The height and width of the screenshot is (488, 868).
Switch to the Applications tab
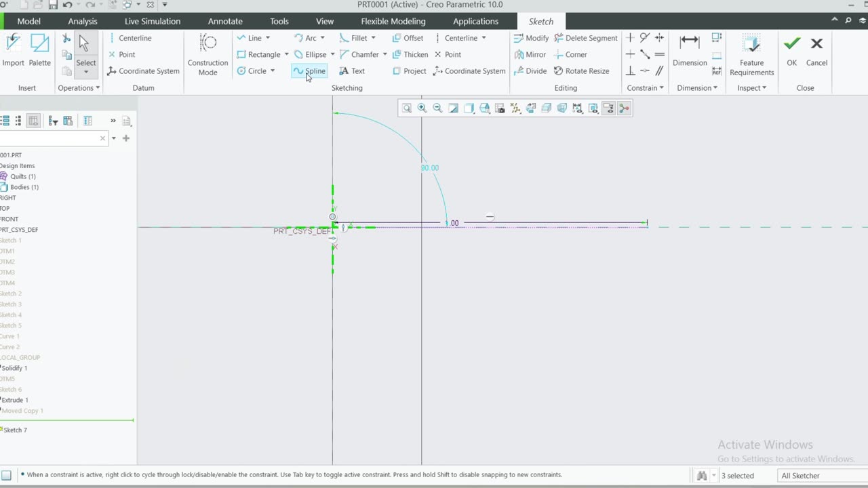point(475,21)
